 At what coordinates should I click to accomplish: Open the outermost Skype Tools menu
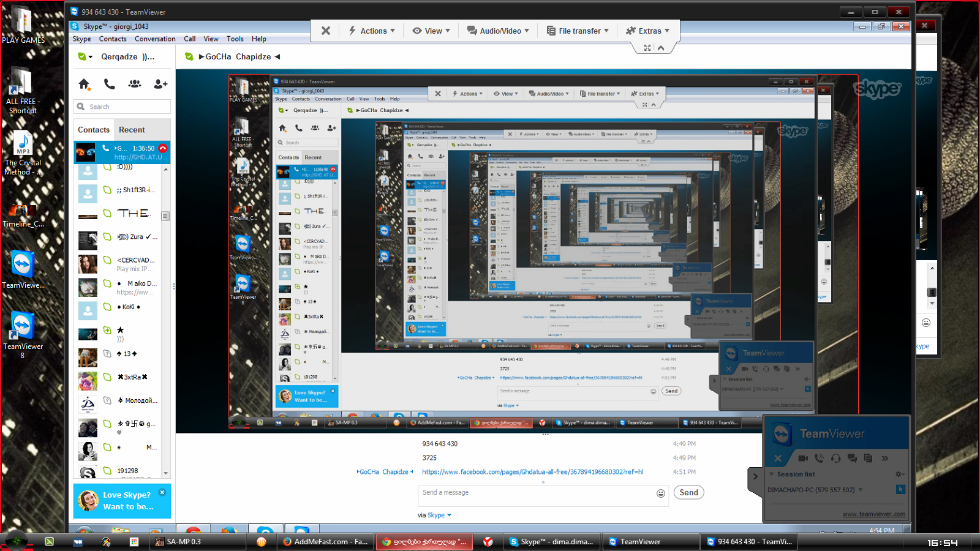click(x=235, y=39)
